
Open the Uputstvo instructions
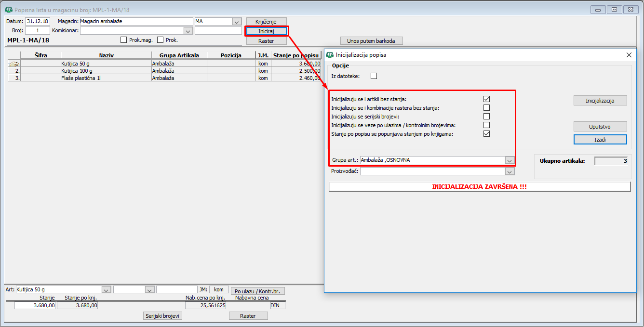click(x=600, y=127)
